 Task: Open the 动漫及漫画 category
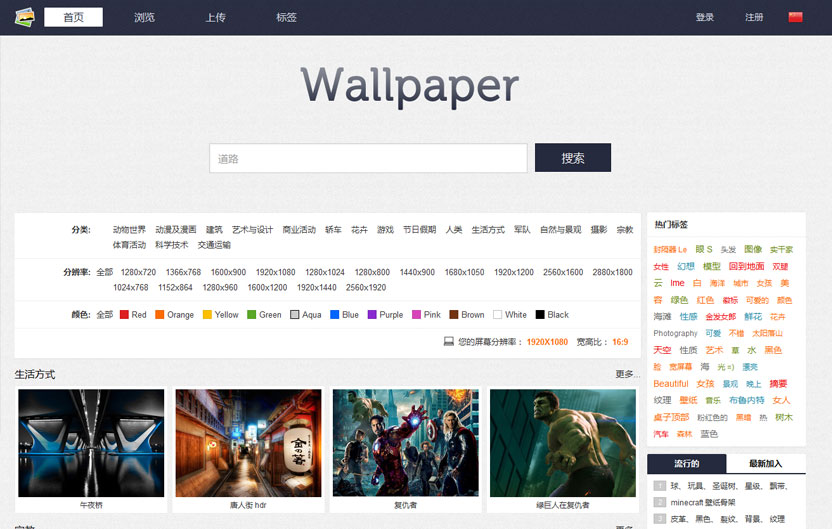click(176, 230)
